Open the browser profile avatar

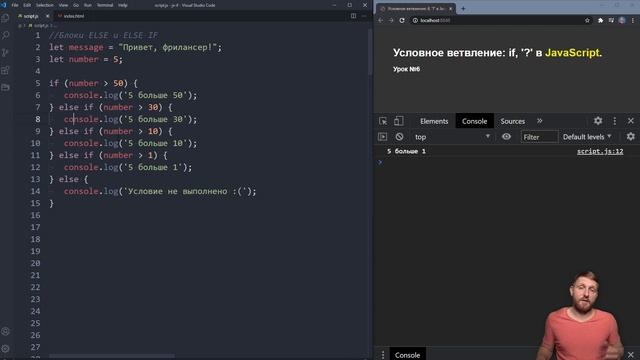[622, 20]
